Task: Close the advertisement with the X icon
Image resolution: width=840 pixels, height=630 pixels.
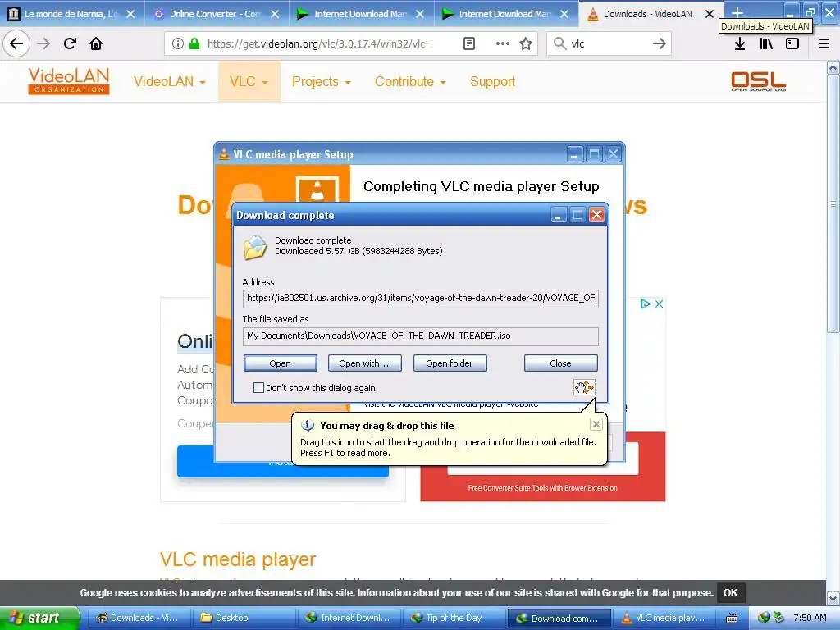Action: coord(659,304)
